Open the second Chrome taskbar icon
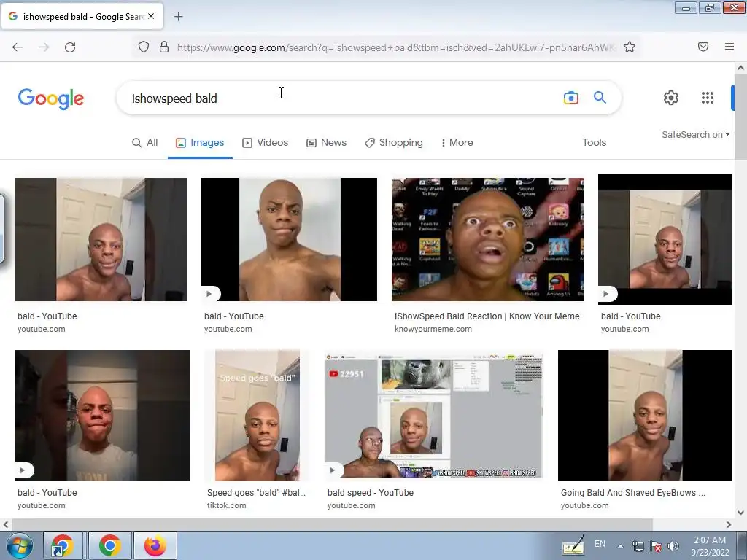The height and width of the screenshot is (560, 747). pyautogui.click(x=110, y=545)
